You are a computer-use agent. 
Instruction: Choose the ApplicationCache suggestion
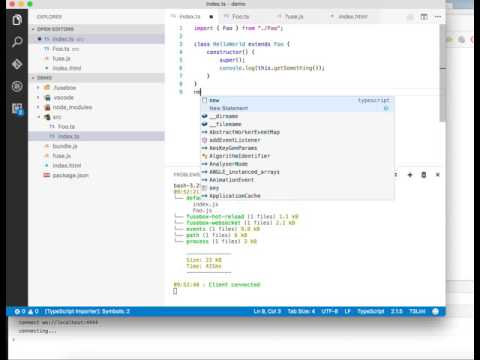pyautogui.click(x=297, y=196)
